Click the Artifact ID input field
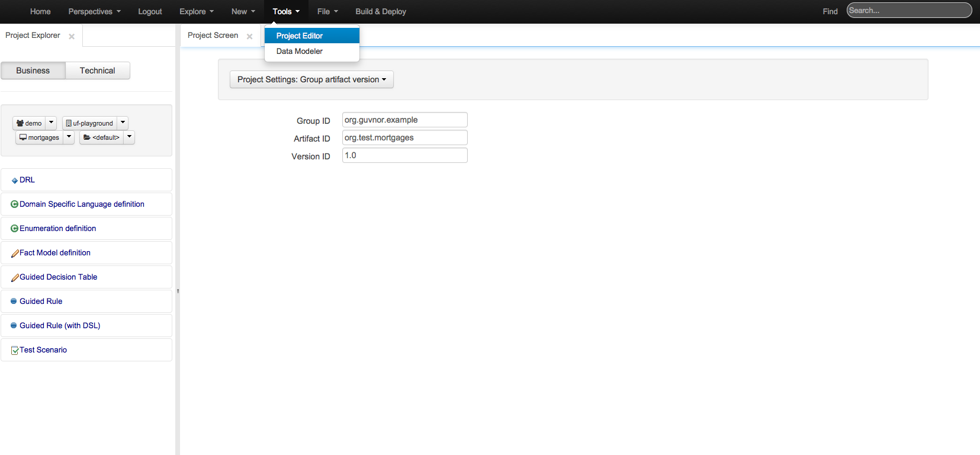This screenshot has height=455, width=980. (405, 137)
